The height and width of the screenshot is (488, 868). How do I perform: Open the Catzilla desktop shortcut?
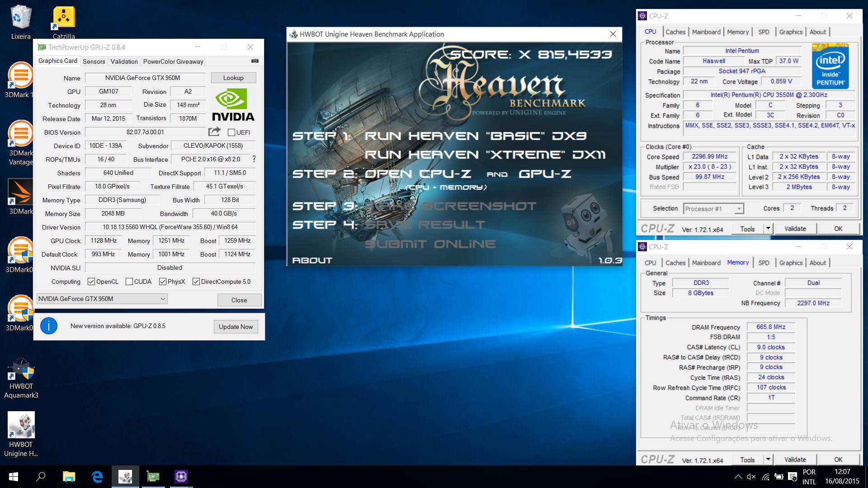[64, 22]
